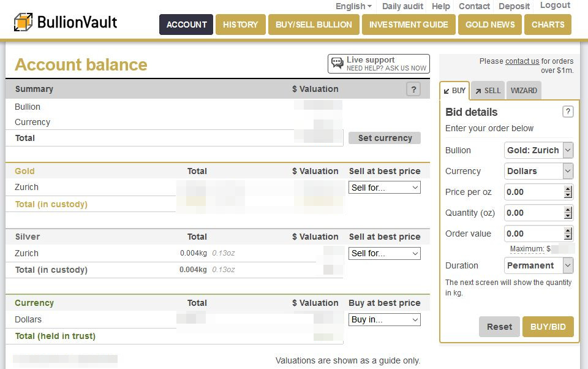Open the GOLD NEWS nav tab

pos(490,25)
